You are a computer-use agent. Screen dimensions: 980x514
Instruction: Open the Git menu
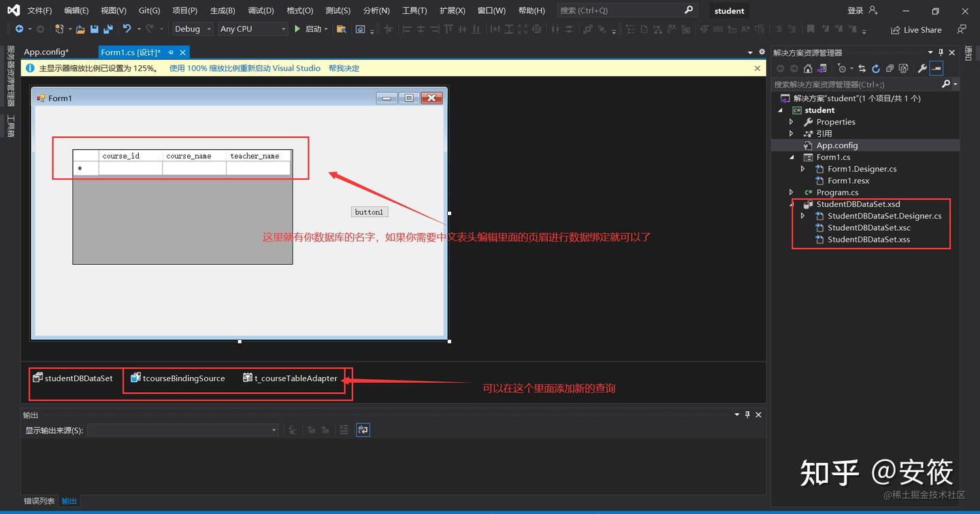148,10
